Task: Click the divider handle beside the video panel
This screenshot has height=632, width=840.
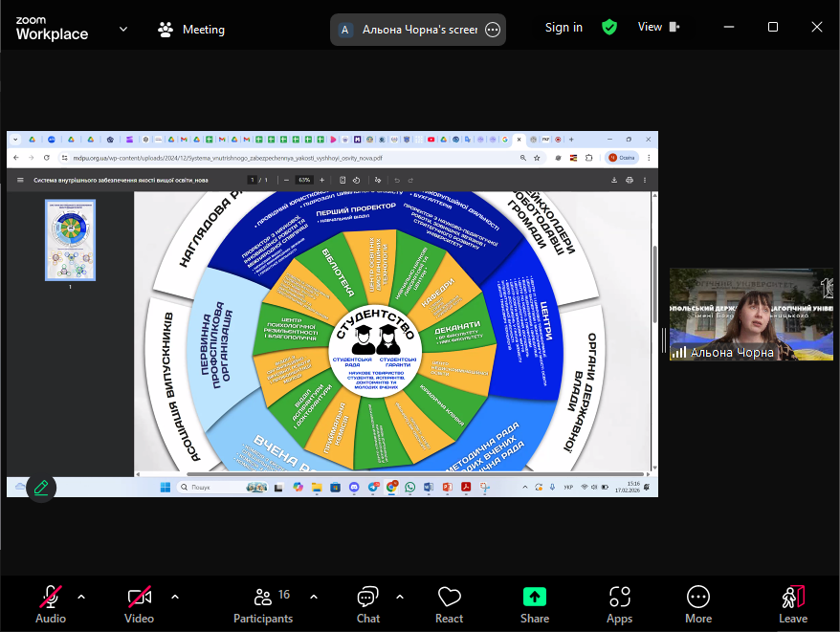Action: 663,339
